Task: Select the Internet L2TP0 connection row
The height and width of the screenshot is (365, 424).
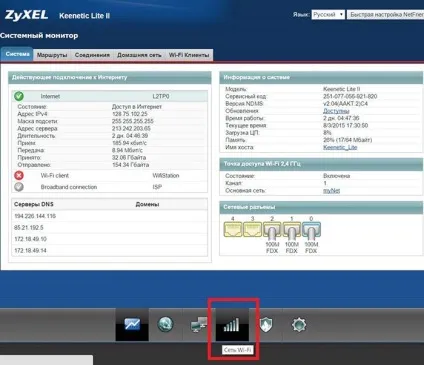Action: [x=110, y=96]
